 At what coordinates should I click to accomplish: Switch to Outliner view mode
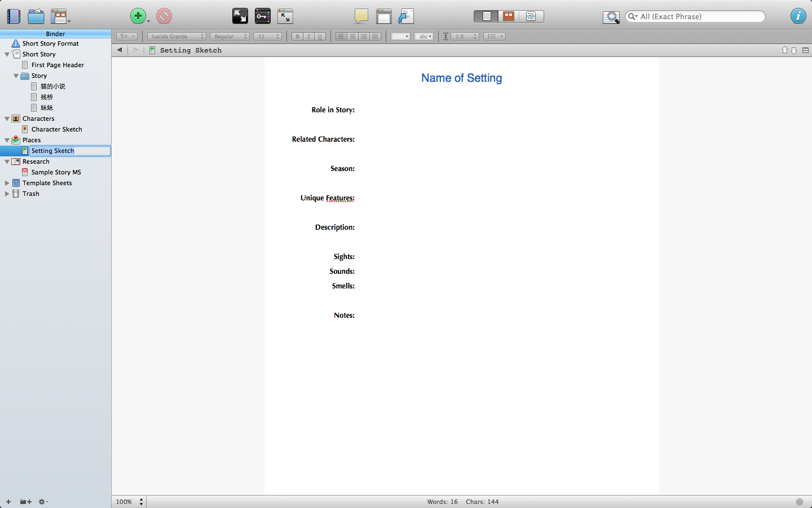click(531, 16)
